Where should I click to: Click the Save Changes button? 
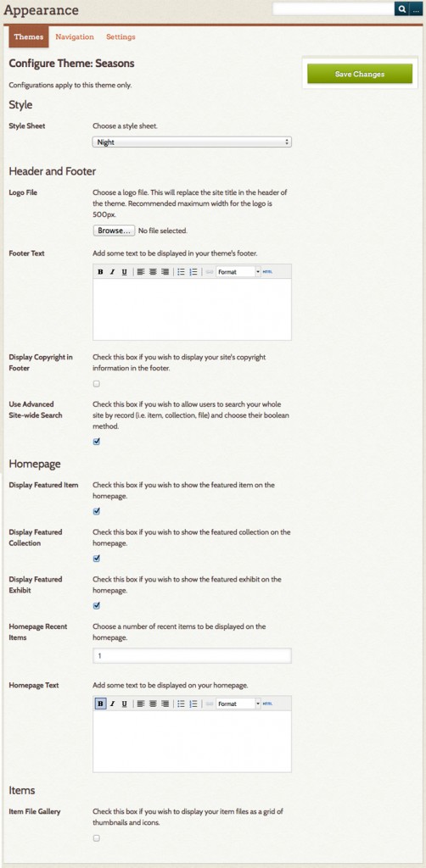coord(360,74)
